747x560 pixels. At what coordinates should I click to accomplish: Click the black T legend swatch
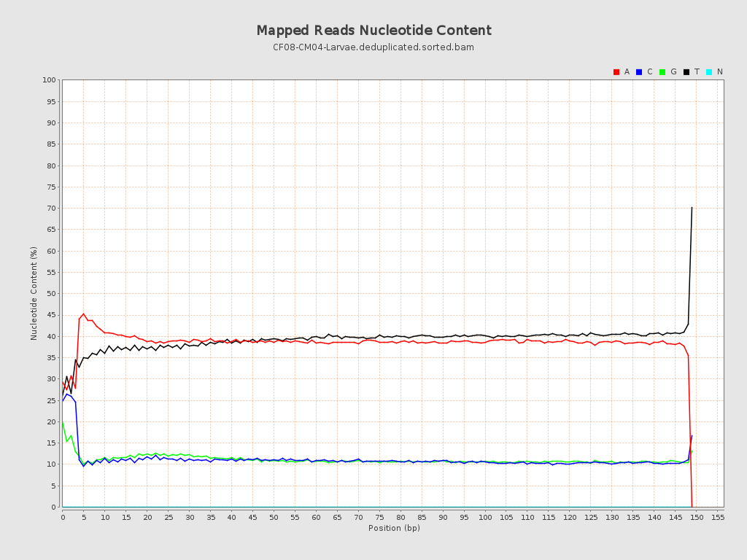pos(686,72)
